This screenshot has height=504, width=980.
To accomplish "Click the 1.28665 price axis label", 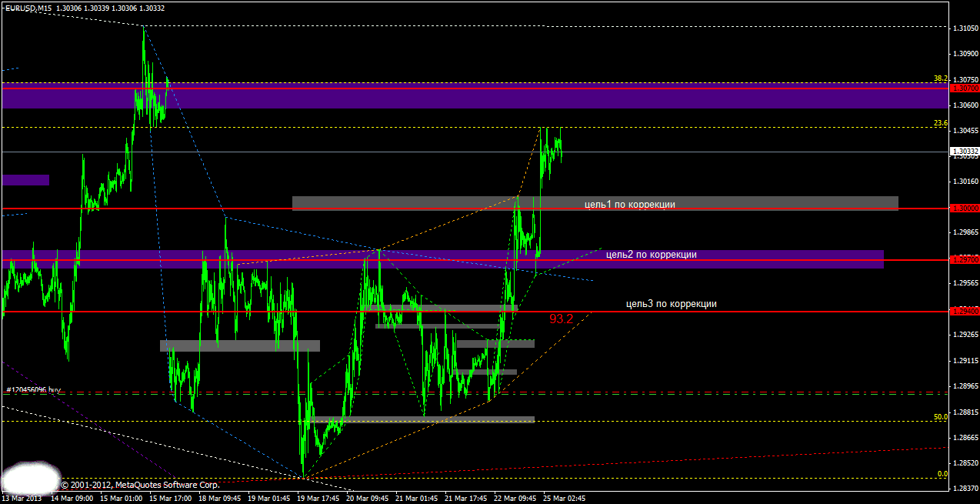I will point(965,437).
